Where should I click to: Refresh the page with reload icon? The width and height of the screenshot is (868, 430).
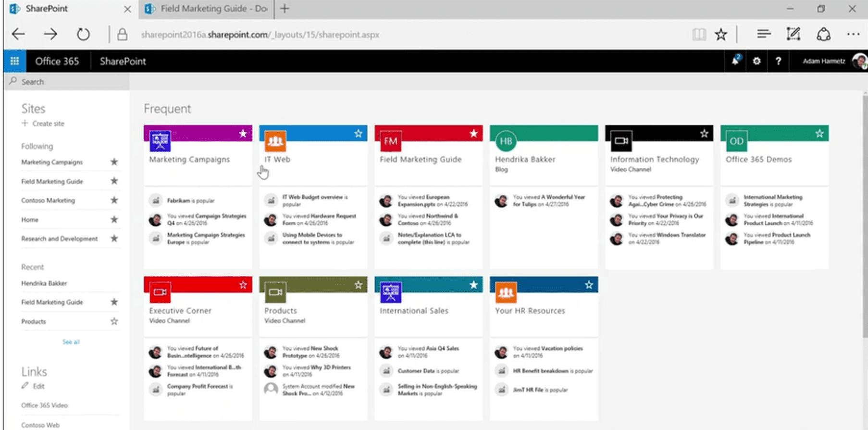tap(83, 34)
